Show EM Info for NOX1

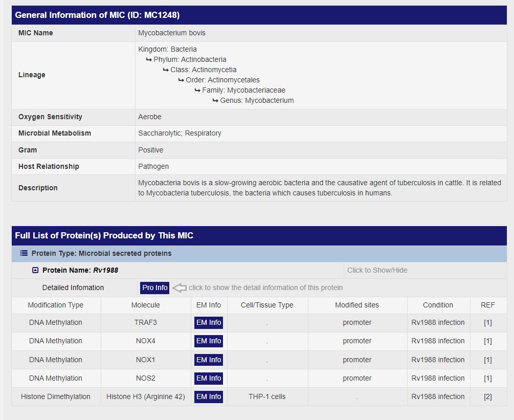click(x=209, y=360)
